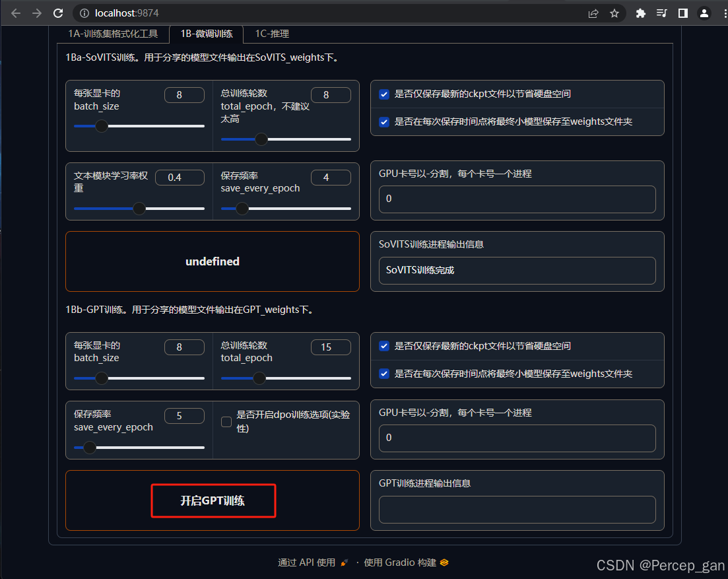Click the SoVITS batch_size slider

point(139,126)
